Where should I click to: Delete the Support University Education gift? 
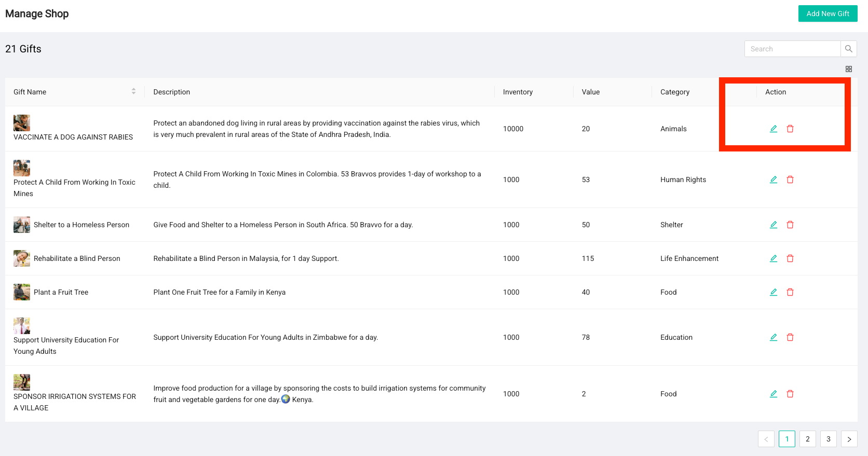(790, 337)
